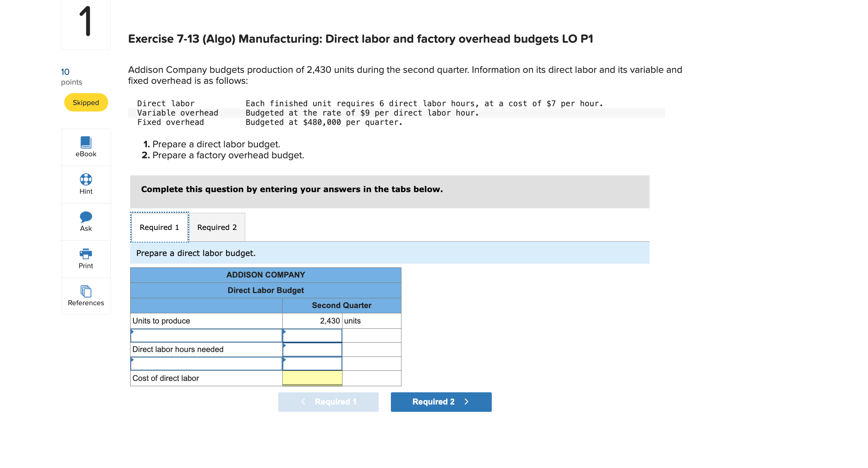This screenshot has height=468, width=868.
Task: Click the 10 points indicator
Action: tap(71, 77)
